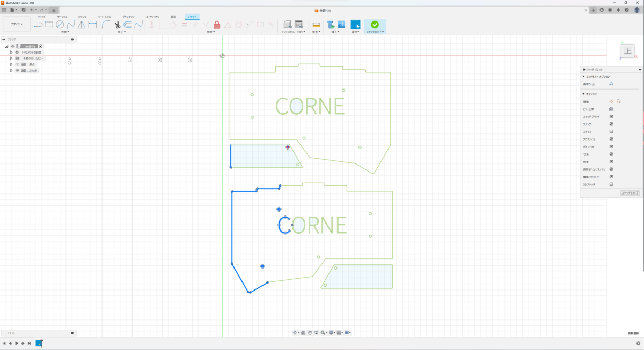Select the Sketch Dimension tool

[x=93, y=25]
